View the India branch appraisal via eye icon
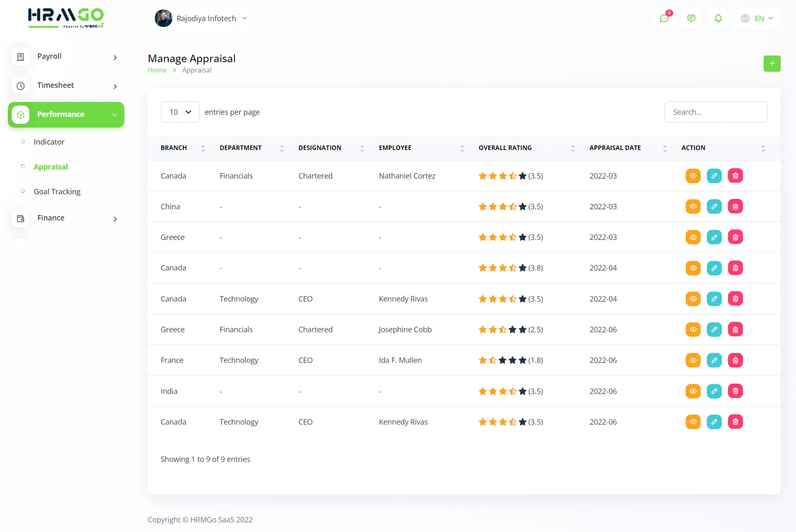The width and height of the screenshot is (796, 532). pos(693,391)
